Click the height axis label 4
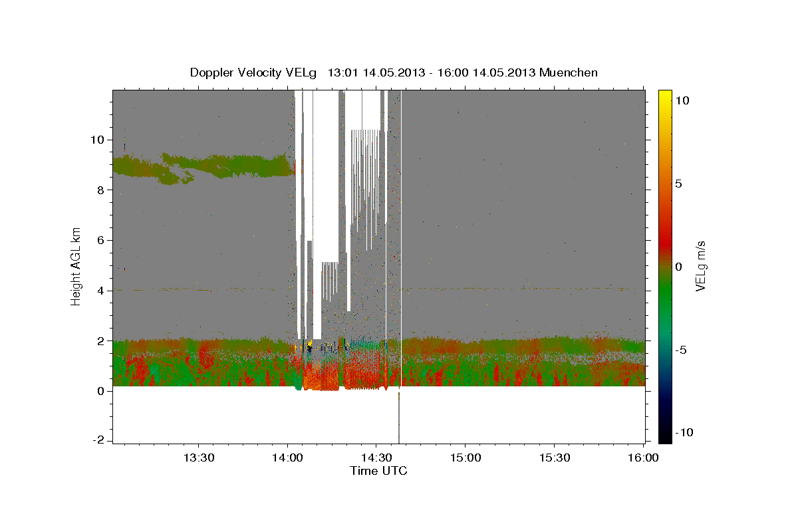 point(102,291)
